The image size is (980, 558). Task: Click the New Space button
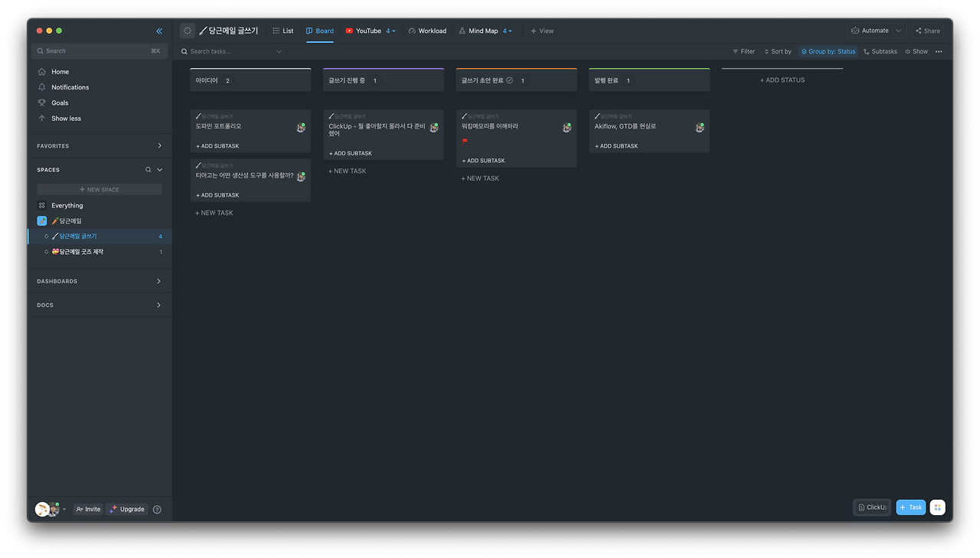[100, 190]
